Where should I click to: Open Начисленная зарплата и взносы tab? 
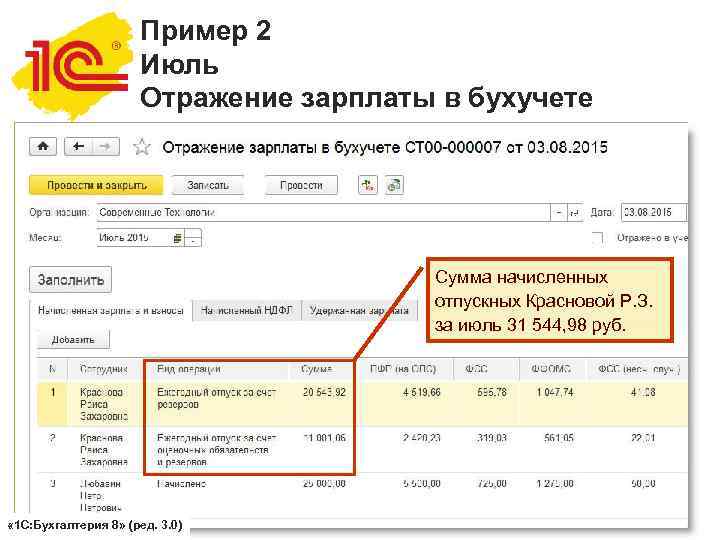click(110, 310)
